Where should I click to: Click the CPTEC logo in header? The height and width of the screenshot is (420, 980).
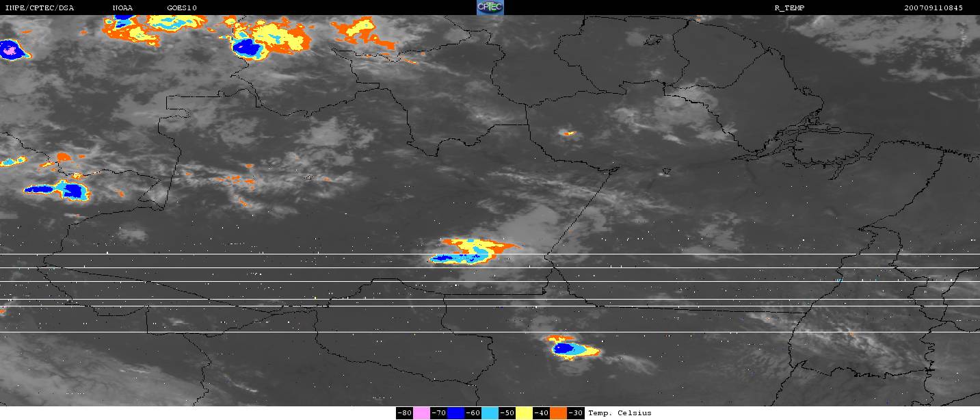(x=490, y=8)
